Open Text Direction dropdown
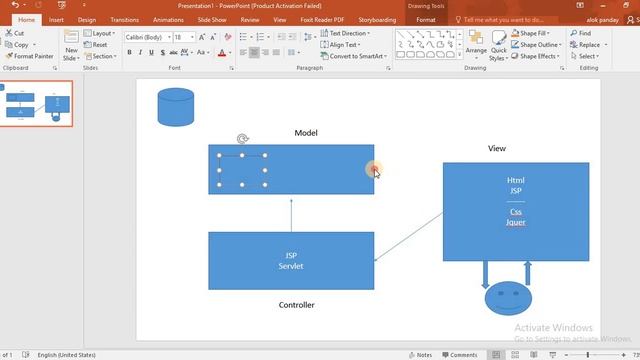The image size is (640, 360). click(345, 33)
